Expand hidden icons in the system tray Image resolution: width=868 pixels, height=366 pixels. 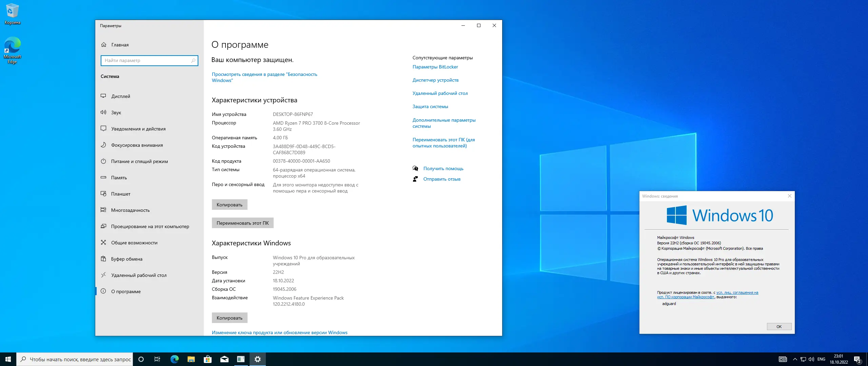tap(795, 359)
